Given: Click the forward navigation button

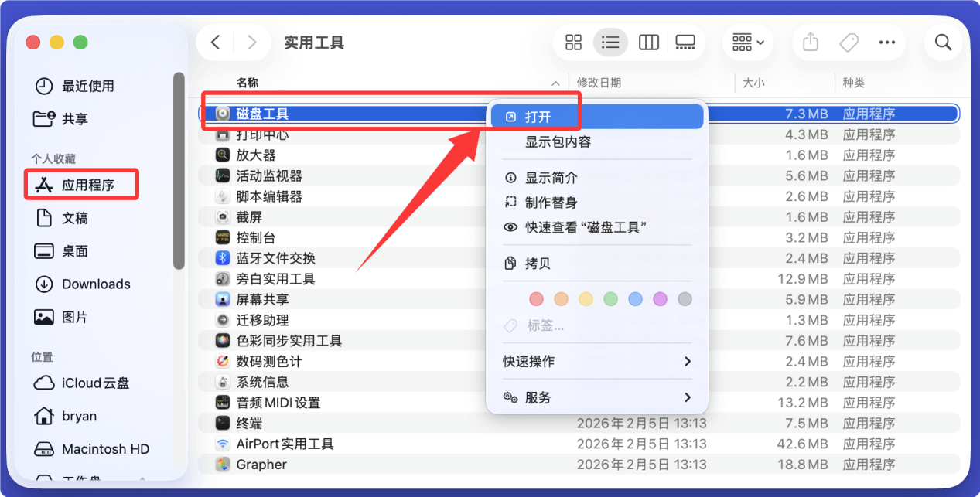Looking at the screenshot, I should click(x=251, y=42).
